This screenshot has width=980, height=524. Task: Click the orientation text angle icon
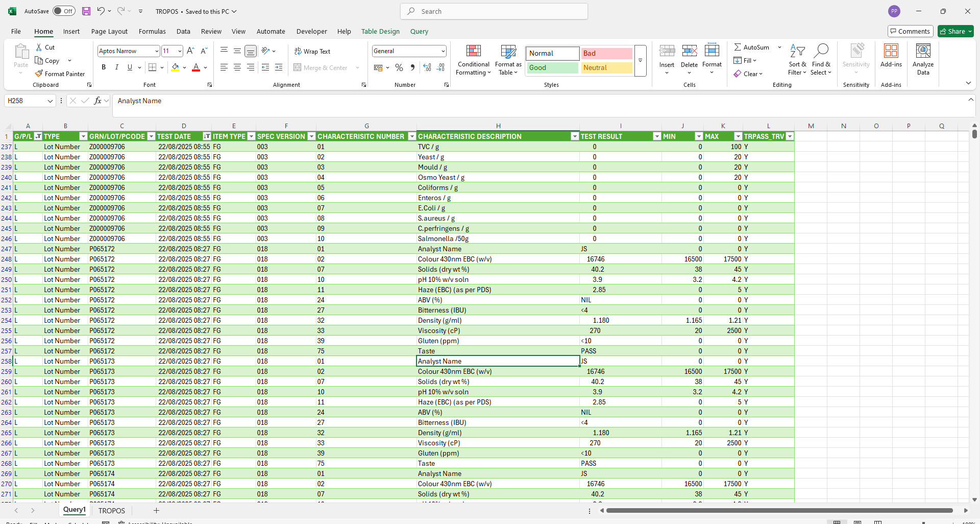265,51
